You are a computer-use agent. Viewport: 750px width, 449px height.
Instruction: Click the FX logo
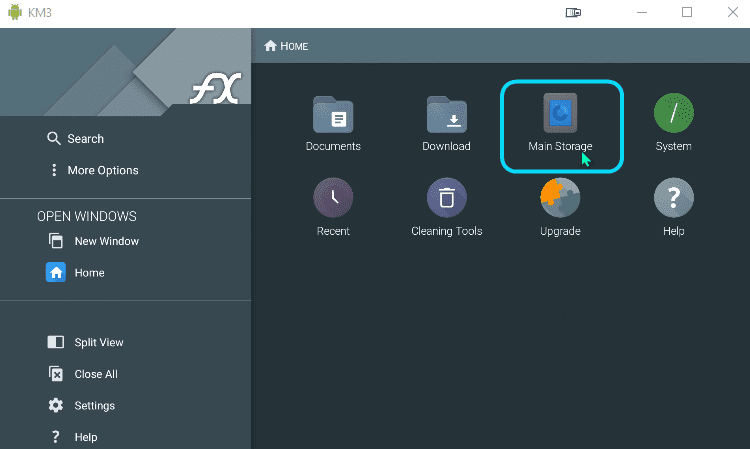(x=216, y=88)
